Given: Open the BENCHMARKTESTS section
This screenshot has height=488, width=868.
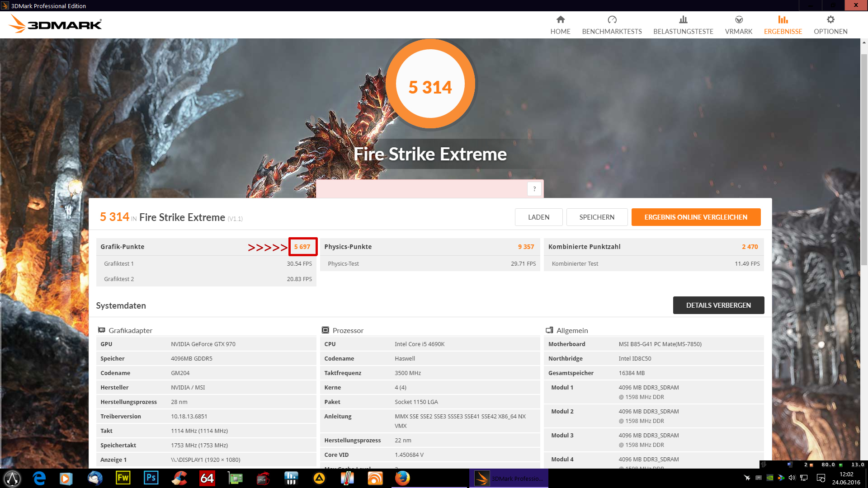Looking at the screenshot, I should (612, 25).
